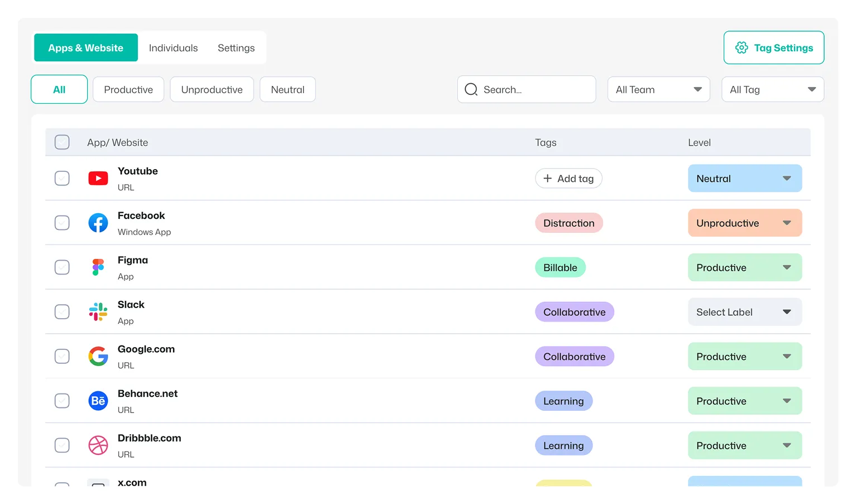
Task: Filter by Neutral
Action: click(288, 89)
